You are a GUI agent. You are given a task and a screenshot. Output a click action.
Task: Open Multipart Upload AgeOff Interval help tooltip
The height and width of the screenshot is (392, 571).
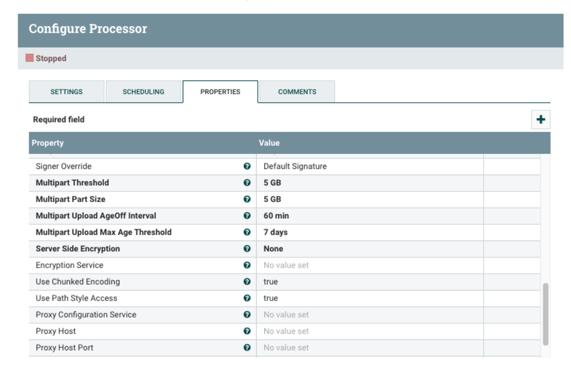tap(247, 216)
